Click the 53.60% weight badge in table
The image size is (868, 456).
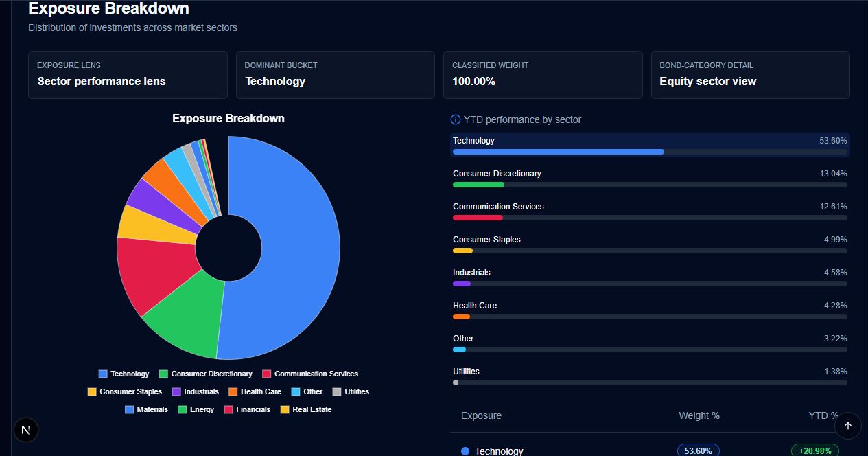(x=699, y=451)
